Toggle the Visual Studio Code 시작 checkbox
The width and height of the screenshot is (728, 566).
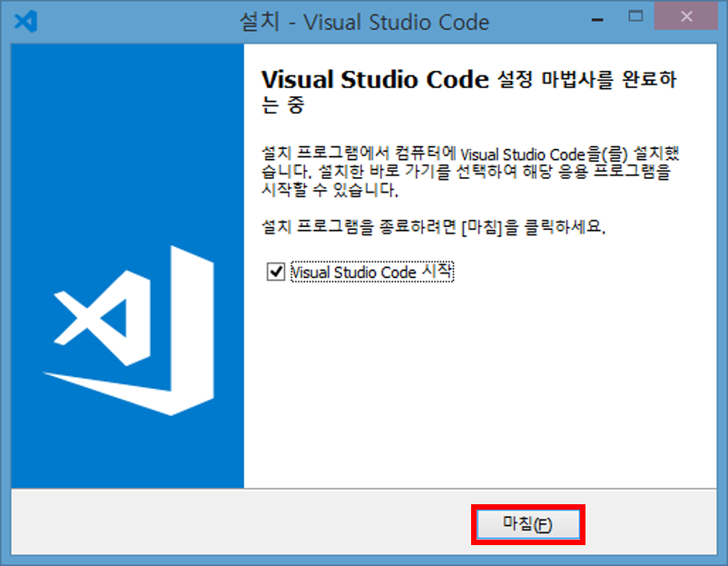click(x=276, y=272)
